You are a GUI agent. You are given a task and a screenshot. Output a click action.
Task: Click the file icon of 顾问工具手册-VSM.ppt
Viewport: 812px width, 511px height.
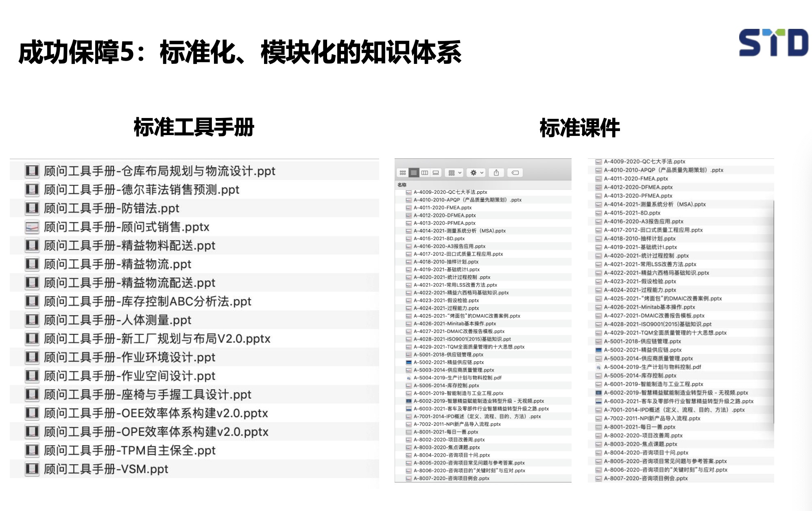point(32,469)
